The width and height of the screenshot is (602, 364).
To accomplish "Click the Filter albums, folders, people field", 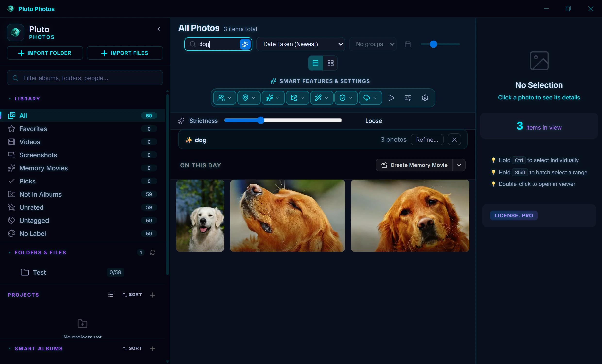I will 85,78.
